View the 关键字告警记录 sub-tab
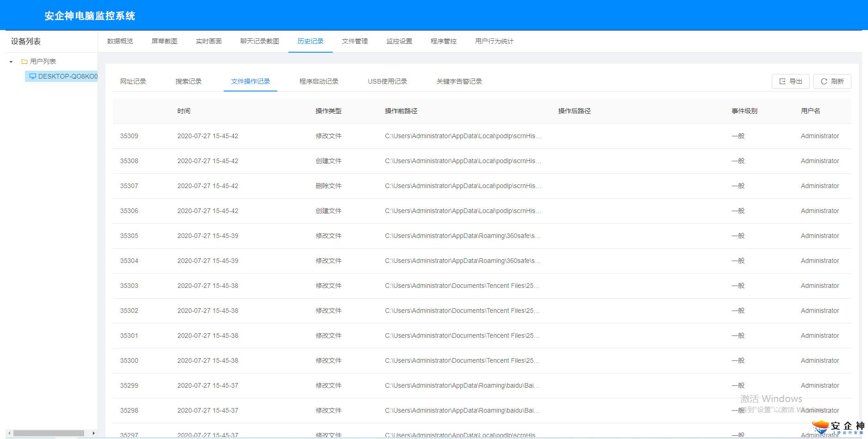 pyautogui.click(x=459, y=81)
